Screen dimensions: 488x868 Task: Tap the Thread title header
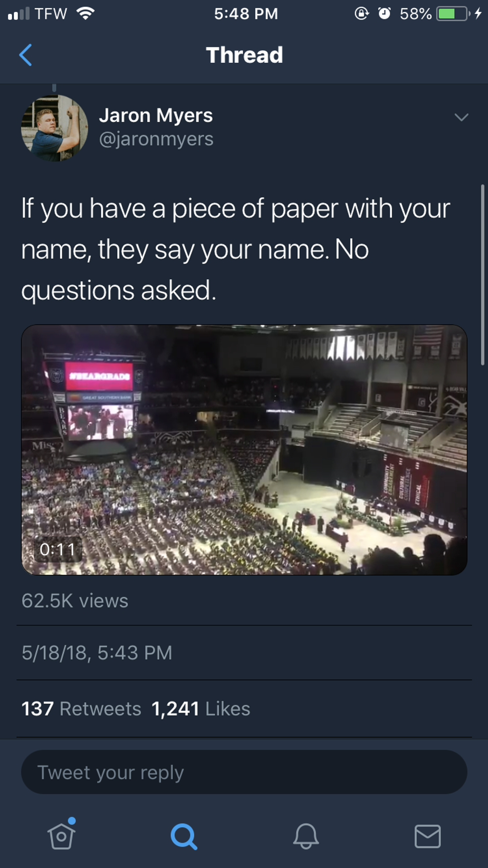click(x=244, y=55)
